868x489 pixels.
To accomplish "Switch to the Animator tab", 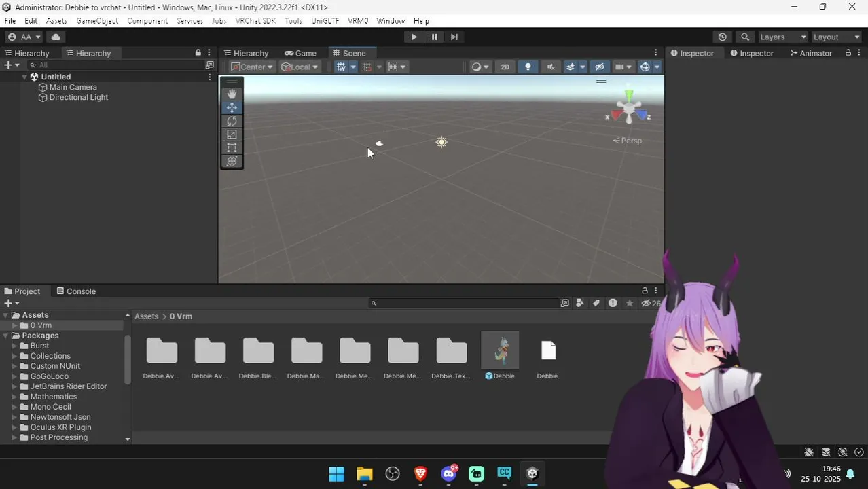I will 811,53.
